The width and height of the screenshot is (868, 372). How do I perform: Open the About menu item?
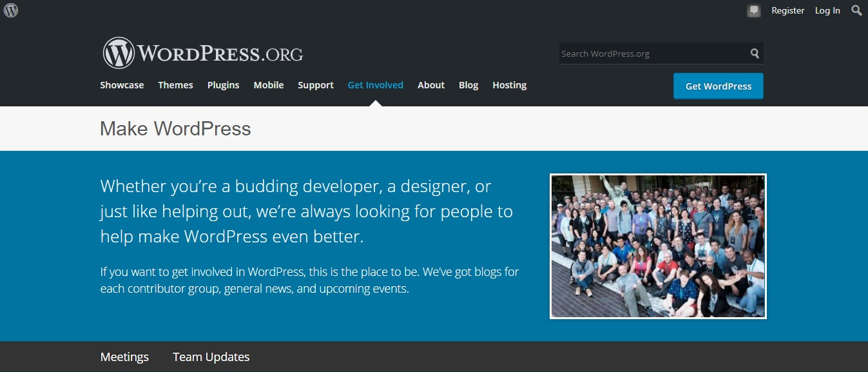[431, 85]
